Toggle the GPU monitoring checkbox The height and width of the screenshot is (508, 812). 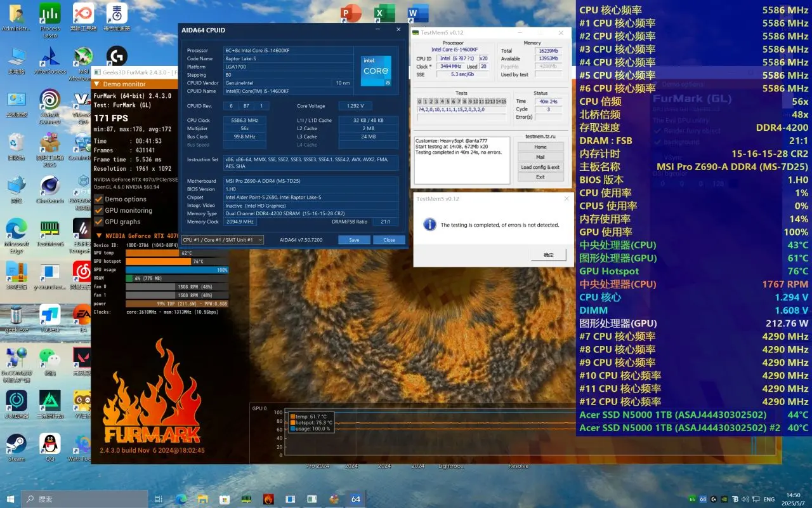click(98, 210)
